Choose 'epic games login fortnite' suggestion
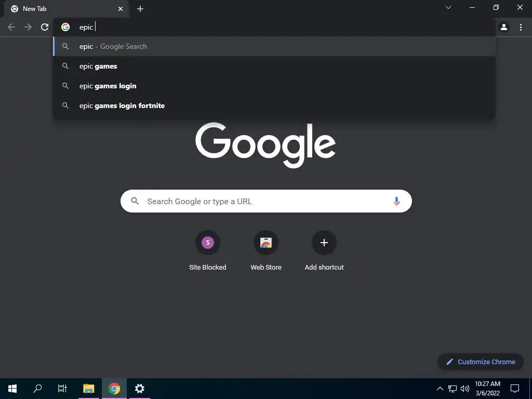532x399 pixels. (274, 105)
